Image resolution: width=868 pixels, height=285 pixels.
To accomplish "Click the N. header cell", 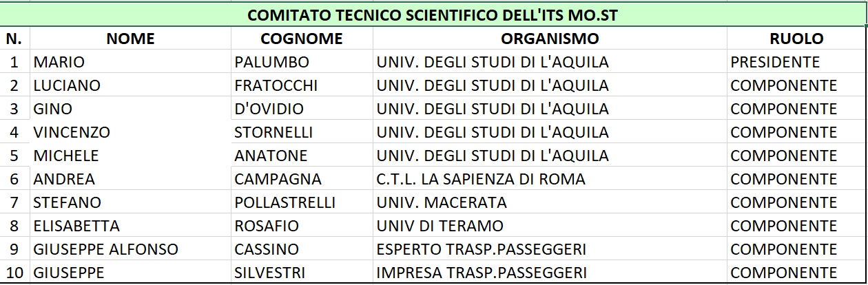I will click(15, 39).
